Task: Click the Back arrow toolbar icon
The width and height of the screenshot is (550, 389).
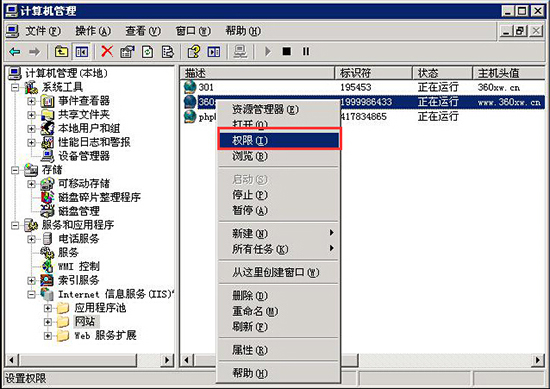Action: (15, 52)
